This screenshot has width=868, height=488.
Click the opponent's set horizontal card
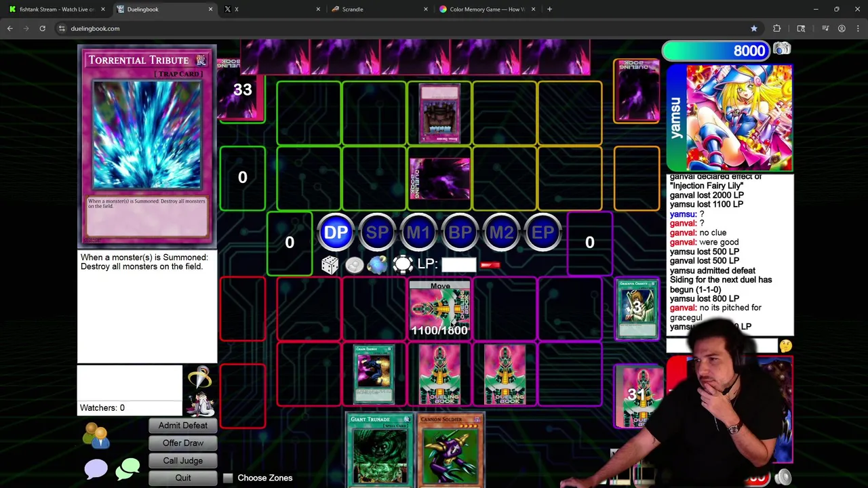[x=439, y=179]
